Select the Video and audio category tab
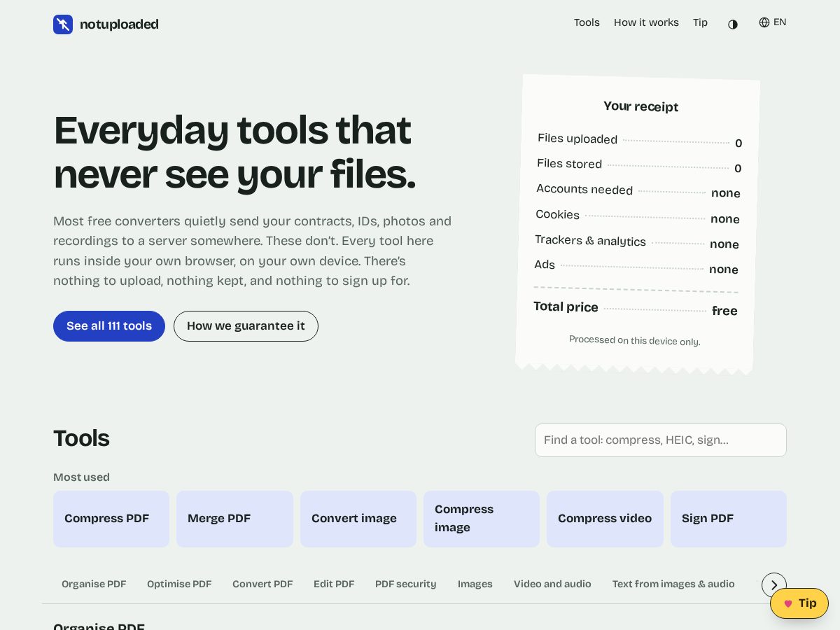 click(552, 584)
